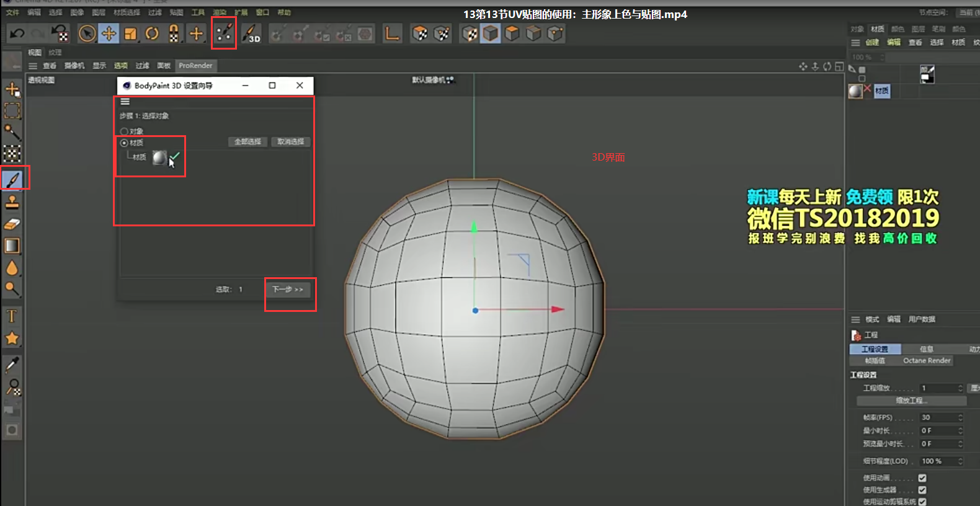Switch to the Octane Render tab
The height and width of the screenshot is (506, 980).
(x=927, y=361)
